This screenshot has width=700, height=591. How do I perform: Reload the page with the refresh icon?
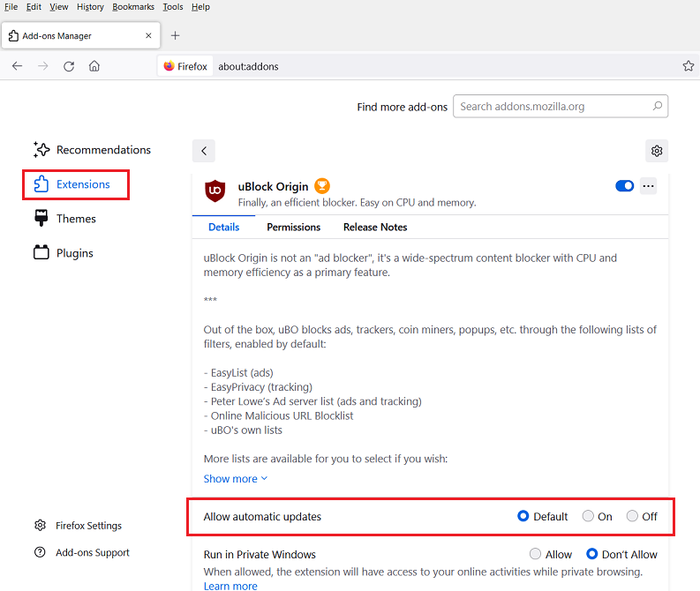click(69, 66)
